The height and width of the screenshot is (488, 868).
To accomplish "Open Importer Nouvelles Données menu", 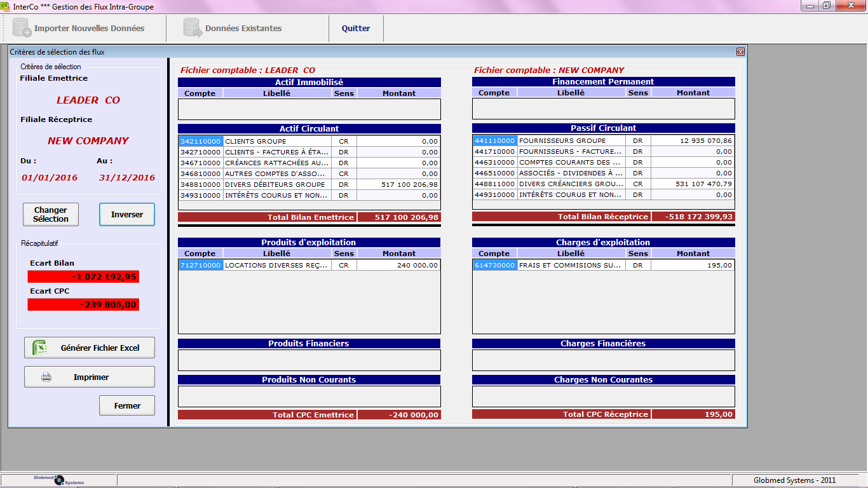I will click(79, 28).
